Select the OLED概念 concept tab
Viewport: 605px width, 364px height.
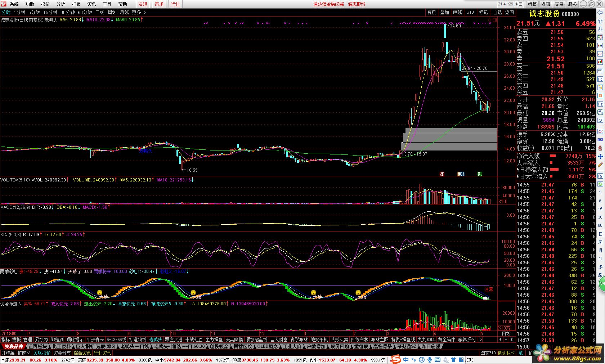(268, 346)
